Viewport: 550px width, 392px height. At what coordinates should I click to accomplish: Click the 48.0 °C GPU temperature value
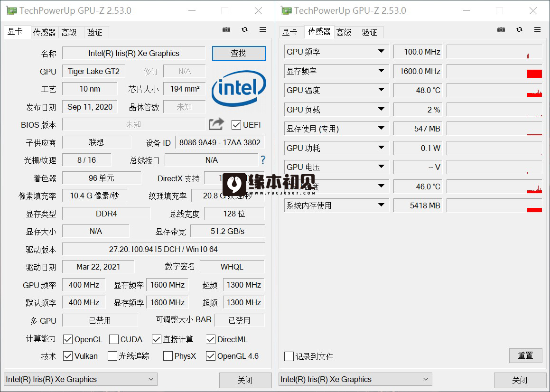[x=418, y=90]
